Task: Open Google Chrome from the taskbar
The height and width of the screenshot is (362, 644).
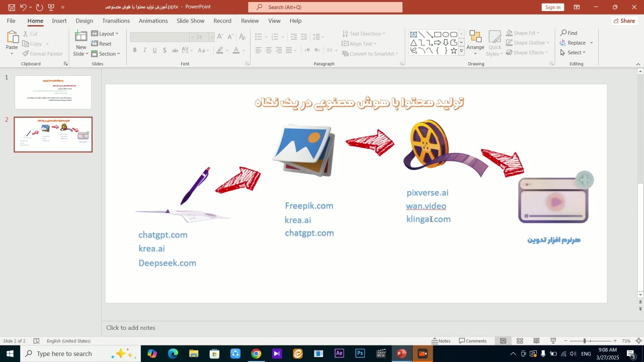Action: [x=256, y=353]
